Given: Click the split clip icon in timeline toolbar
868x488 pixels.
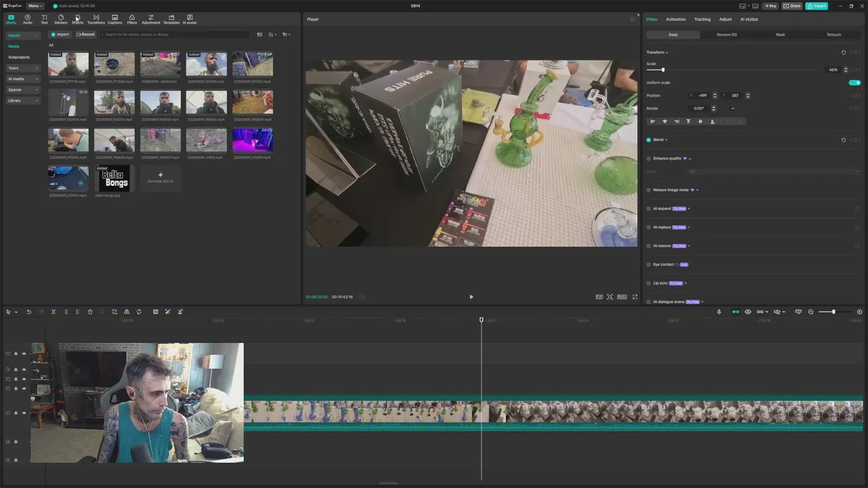Looking at the screenshot, I should 53,312.
